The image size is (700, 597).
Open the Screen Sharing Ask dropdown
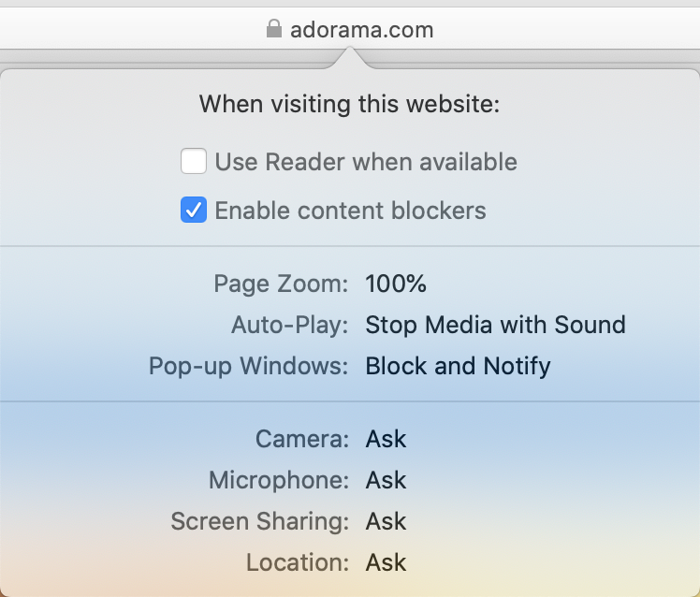tap(386, 521)
